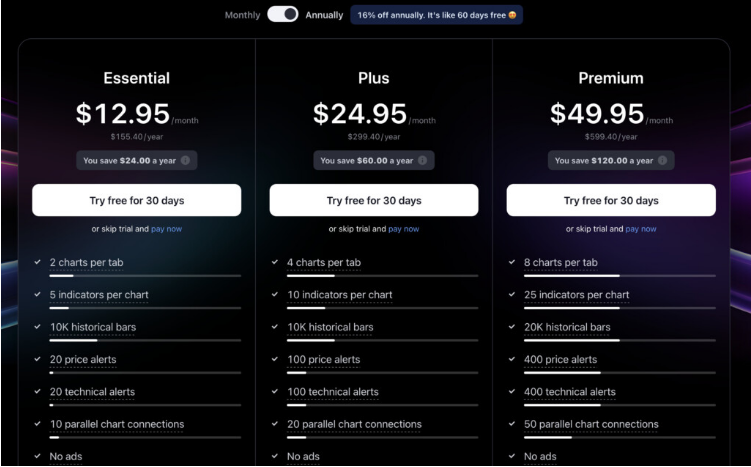Screen dimensions: 751x467
Task: Select Annually billing label
Action: [324, 15]
